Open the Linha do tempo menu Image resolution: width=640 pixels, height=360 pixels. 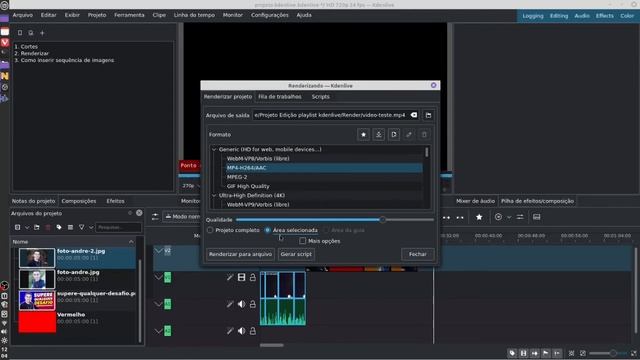pos(194,15)
